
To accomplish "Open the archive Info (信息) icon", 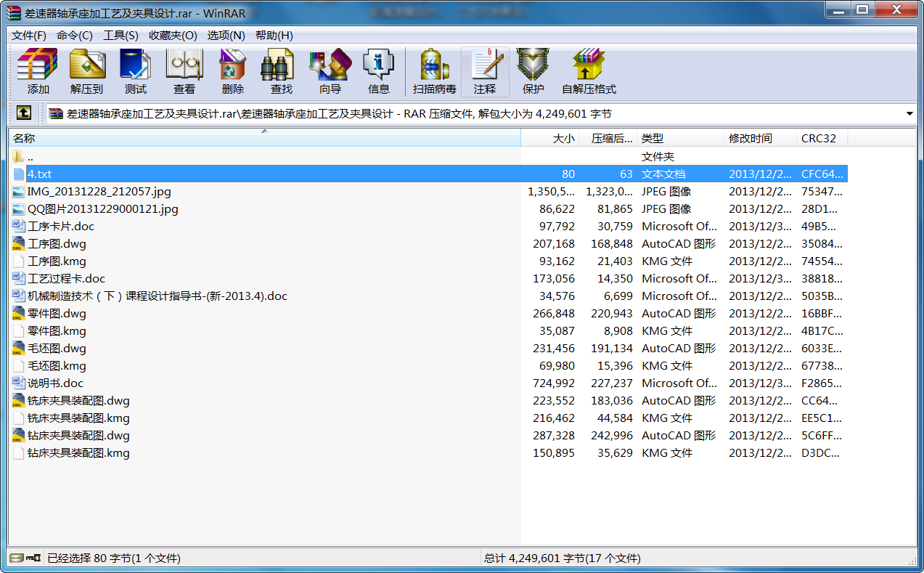I will coord(379,71).
